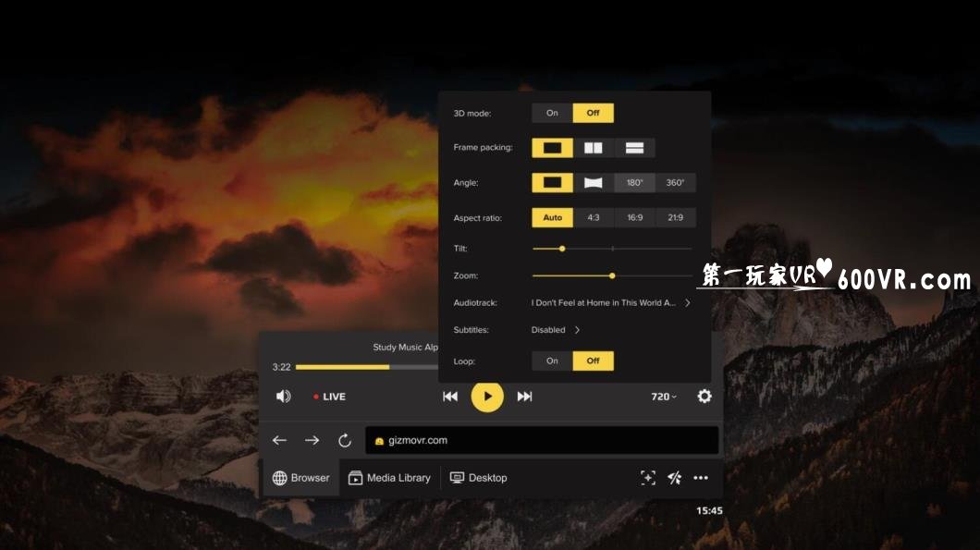The image size is (980, 550).
Task: Open the 720 quality dropdown
Action: click(x=664, y=397)
